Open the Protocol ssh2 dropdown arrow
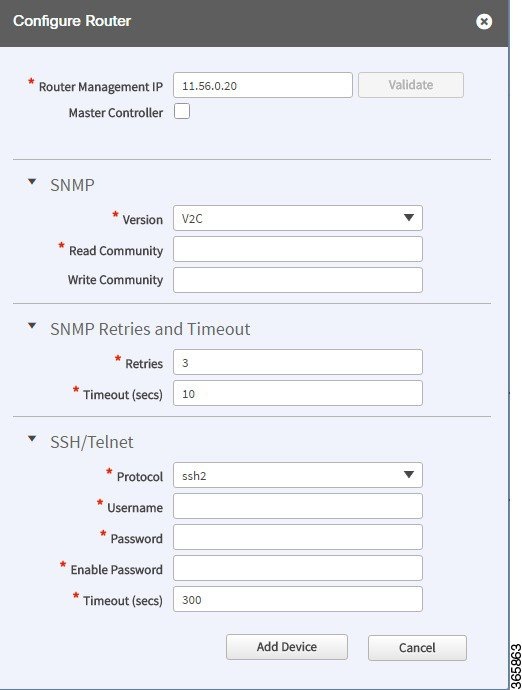This screenshot has width=522, height=690. (408, 474)
